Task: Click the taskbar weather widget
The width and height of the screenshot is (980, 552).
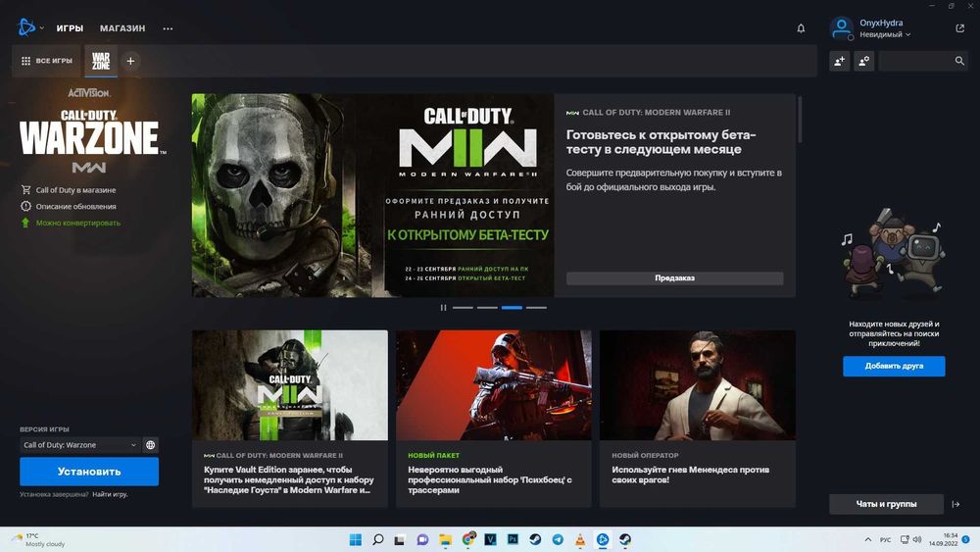Action: click(x=39, y=539)
